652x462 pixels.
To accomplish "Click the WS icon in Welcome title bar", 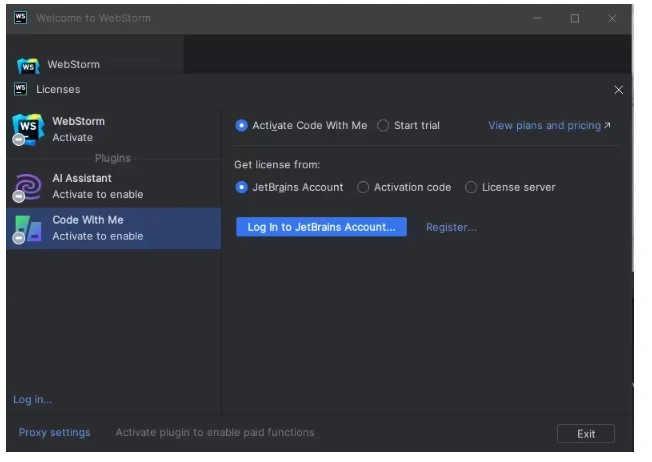I will point(20,18).
